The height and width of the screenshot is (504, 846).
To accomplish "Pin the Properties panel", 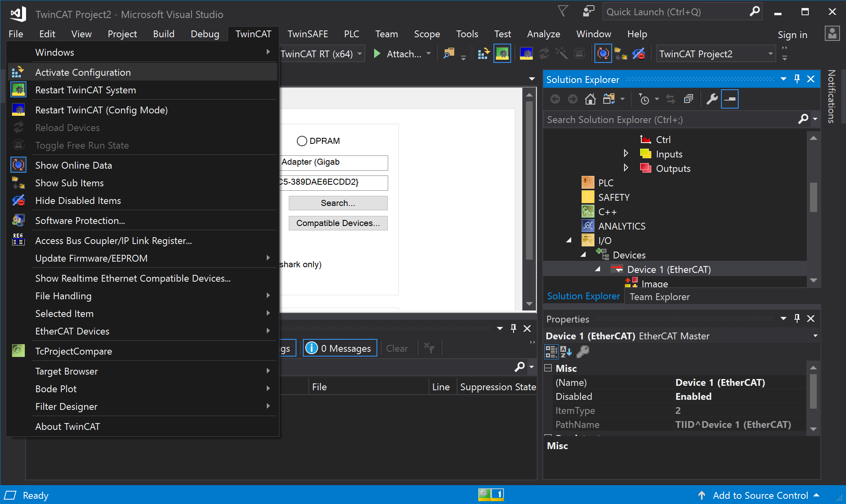I will [x=797, y=319].
